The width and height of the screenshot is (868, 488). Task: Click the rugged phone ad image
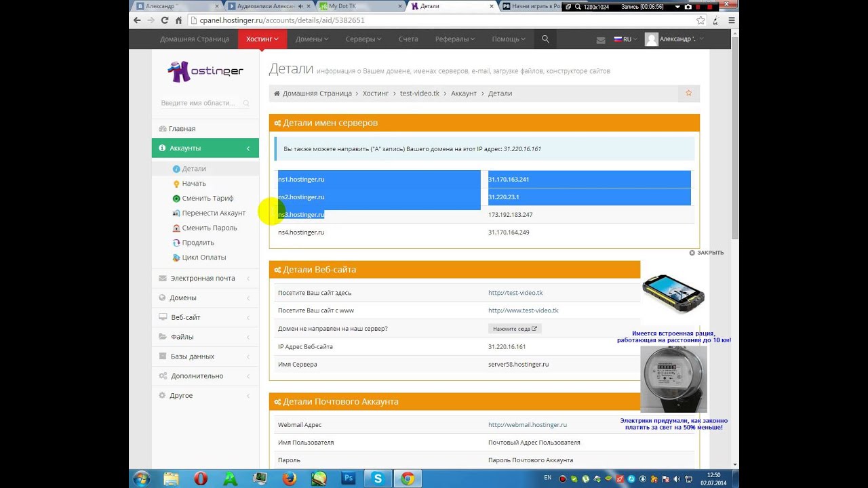(x=673, y=295)
